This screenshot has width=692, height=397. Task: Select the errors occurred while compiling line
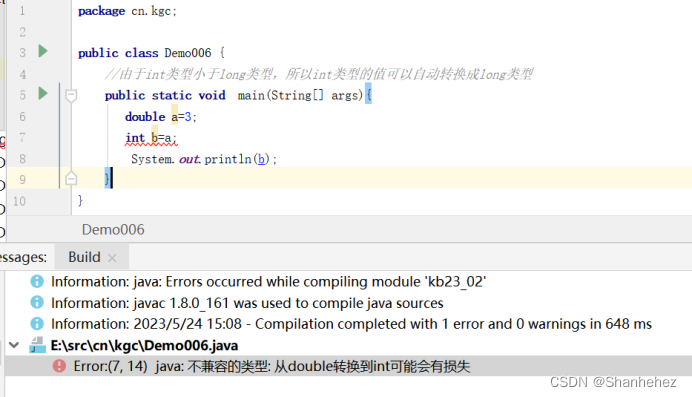tap(268, 281)
